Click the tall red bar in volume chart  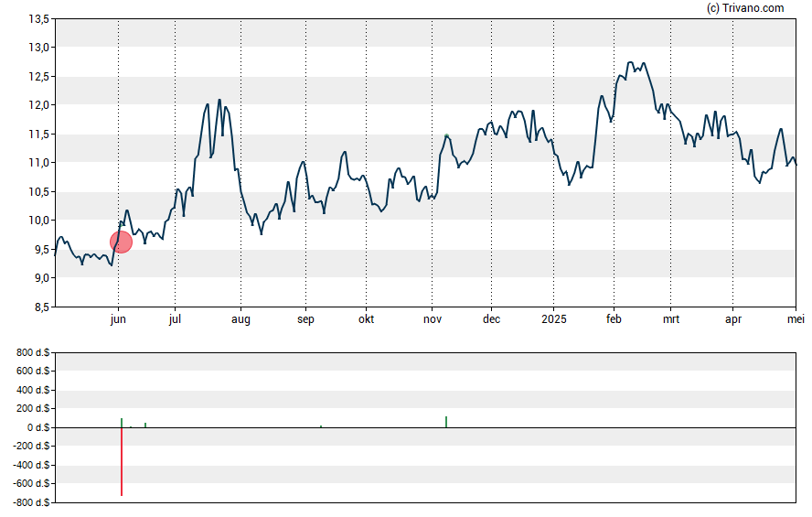coord(122,461)
